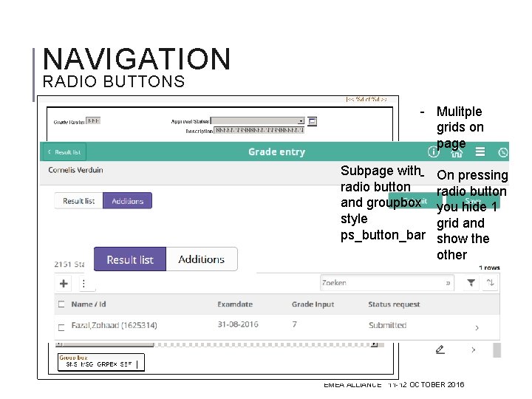The width and height of the screenshot is (532, 399).
Task: Click the sort arrows icon
Action: [x=491, y=282]
